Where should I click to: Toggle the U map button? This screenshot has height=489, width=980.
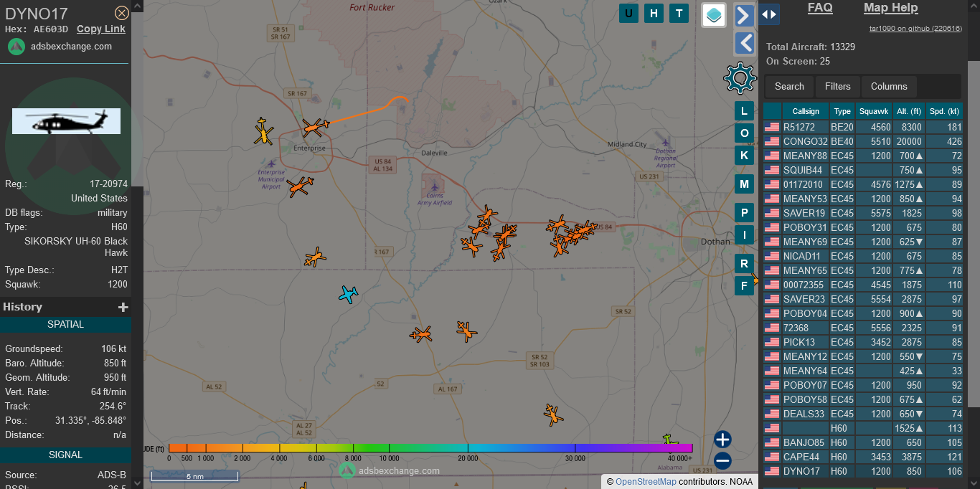pyautogui.click(x=629, y=13)
